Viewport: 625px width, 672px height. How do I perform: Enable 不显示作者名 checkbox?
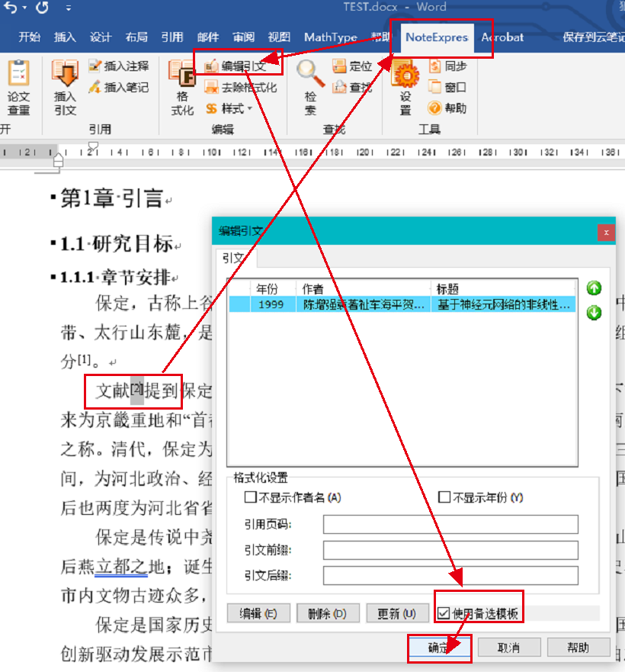[250, 497]
